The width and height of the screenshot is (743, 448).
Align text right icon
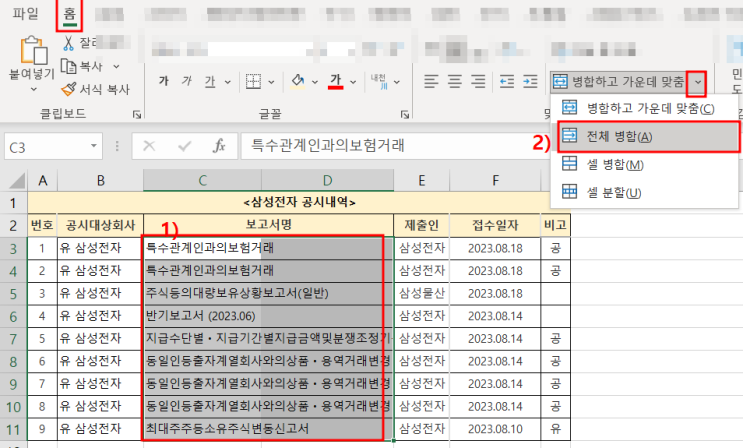pyautogui.click(x=478, y=82)
